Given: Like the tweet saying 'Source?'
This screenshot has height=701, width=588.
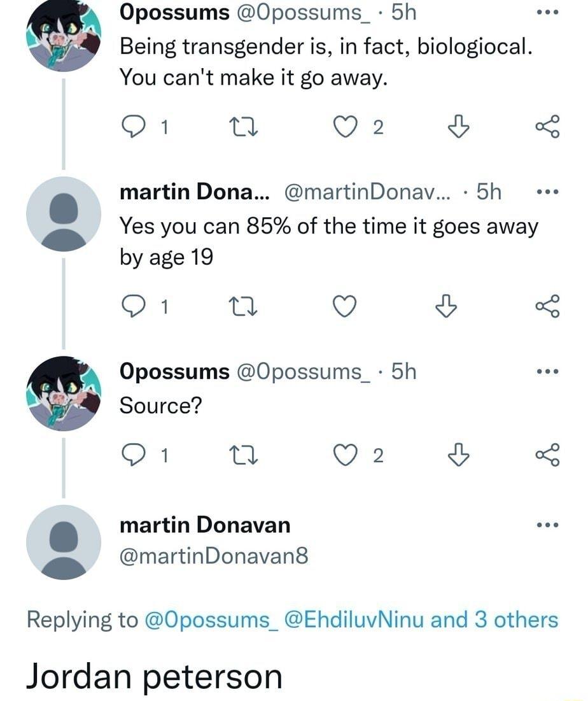Looking at the screenshot, I should coord(344,454).
